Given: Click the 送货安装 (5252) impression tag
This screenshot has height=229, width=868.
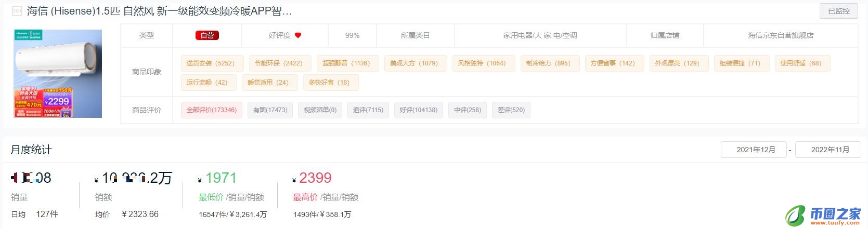Looking at the screenshot, I should click(x=211, y=63).
